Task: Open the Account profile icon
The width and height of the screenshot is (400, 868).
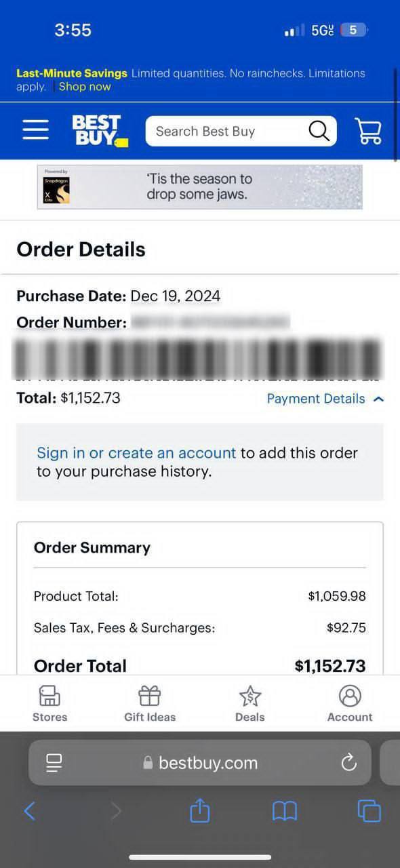Action: [x=350, y=696]
